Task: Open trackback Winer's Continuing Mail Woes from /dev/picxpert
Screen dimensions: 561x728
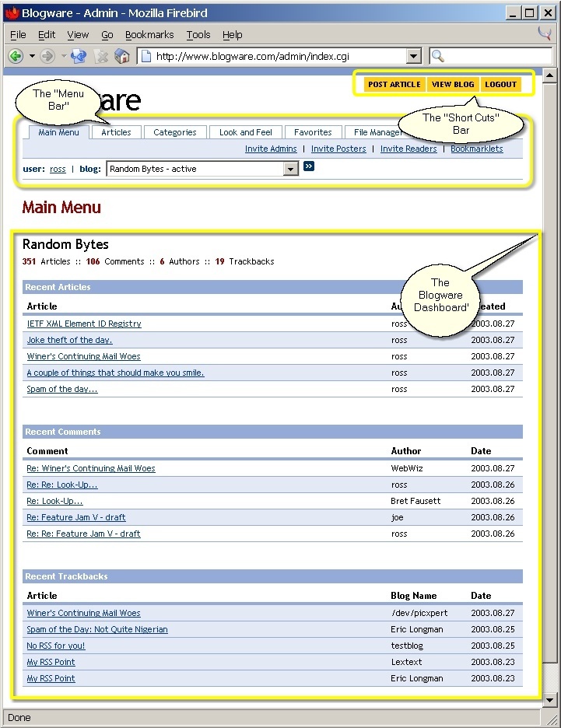Action: 83,613
